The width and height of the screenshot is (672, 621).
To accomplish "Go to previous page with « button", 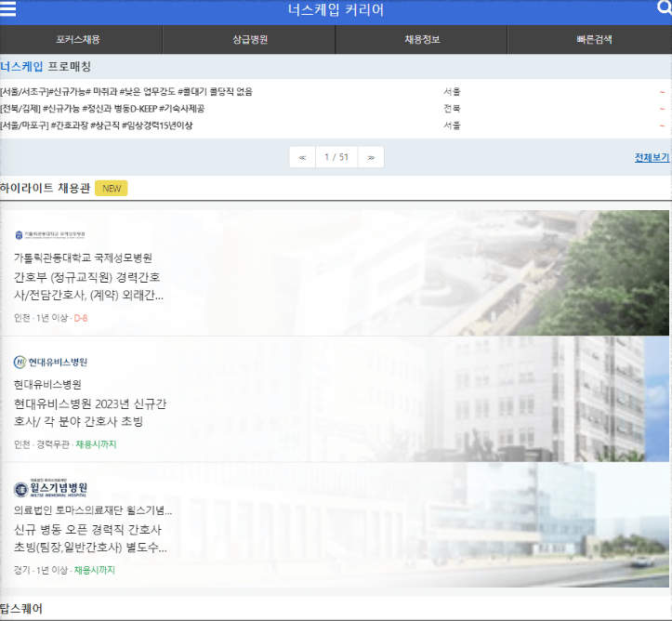I will click(x=302, y=157).
